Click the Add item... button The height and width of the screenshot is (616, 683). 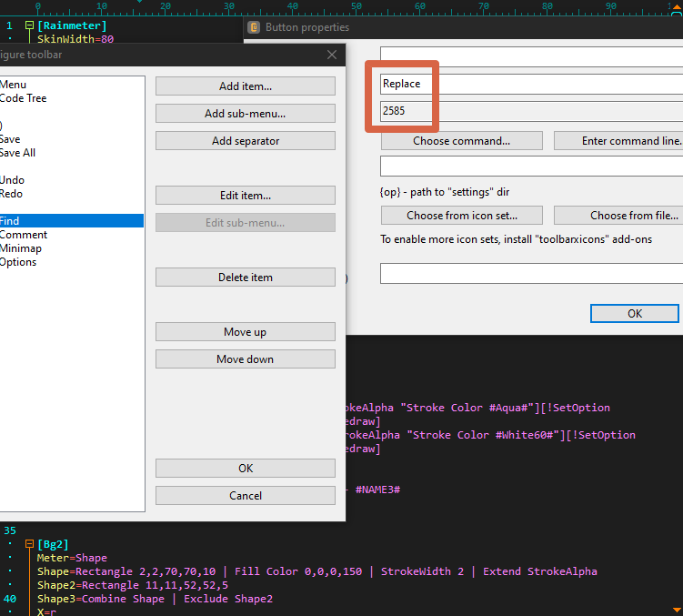[246, 86]
